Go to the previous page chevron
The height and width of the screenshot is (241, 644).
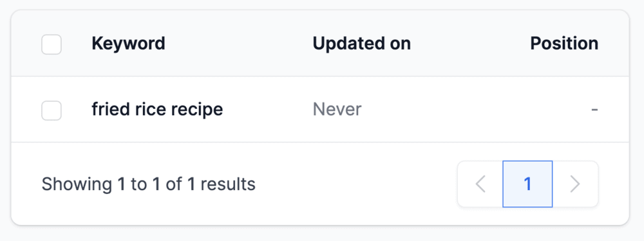click(480, 184)
